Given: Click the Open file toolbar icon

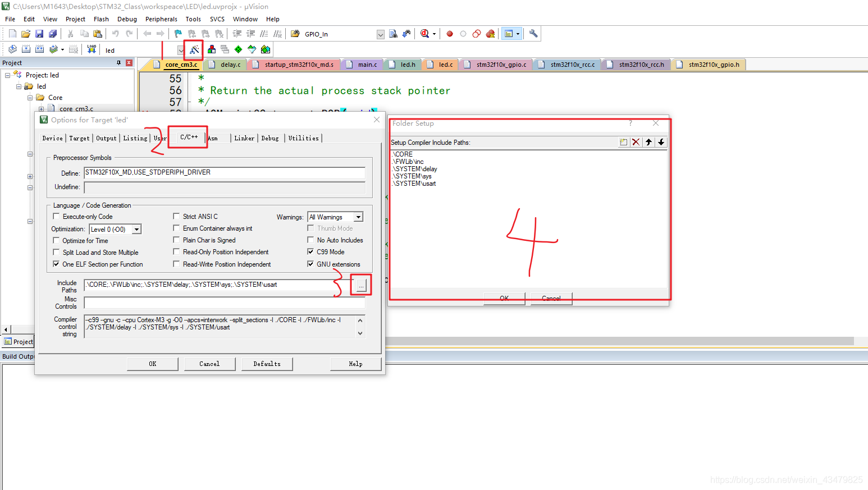Looking at the screenshot, I should coord(26,34).
